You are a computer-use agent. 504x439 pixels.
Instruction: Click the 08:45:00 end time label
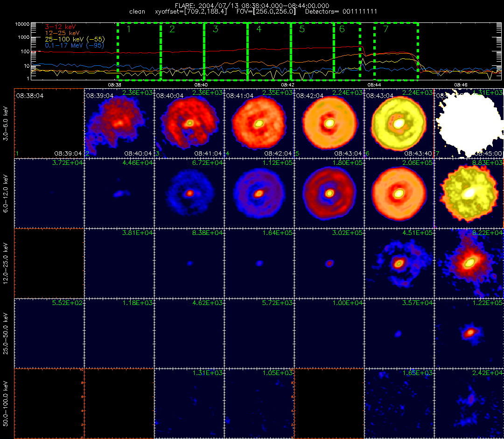[488, 153]
